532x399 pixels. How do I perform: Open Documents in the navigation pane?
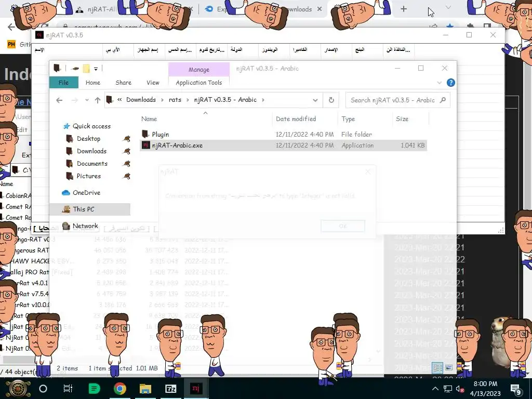pyautogui.click(x=92, y=164)
